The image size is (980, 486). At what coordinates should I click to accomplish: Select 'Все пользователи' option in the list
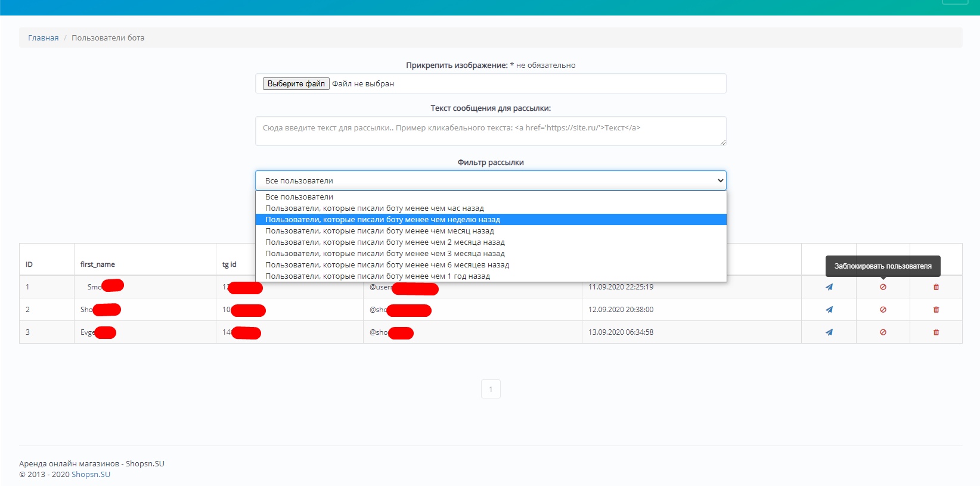[x=299, y=197]
